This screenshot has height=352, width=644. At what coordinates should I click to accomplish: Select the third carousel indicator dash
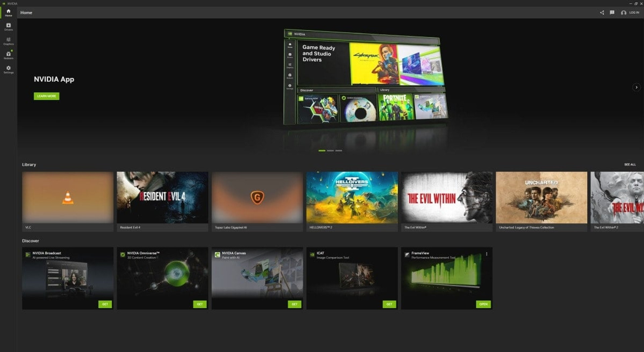point(339,151)
